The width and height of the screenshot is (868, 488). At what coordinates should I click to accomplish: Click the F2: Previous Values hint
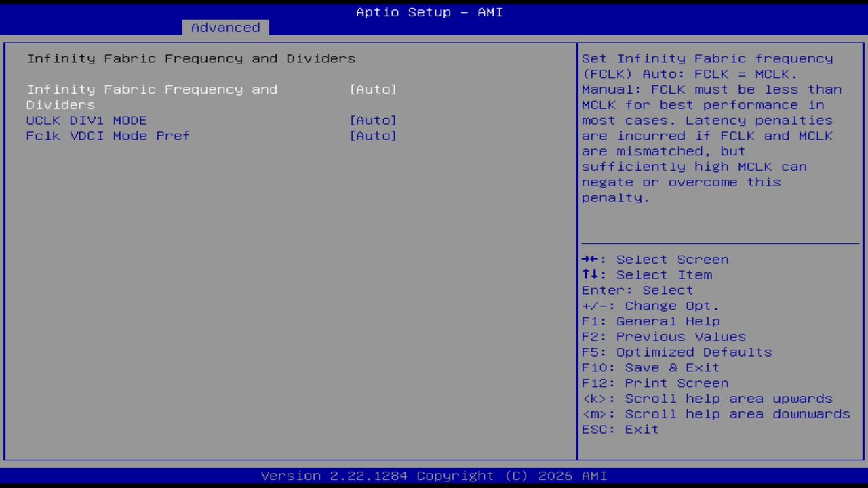(664, 338)
